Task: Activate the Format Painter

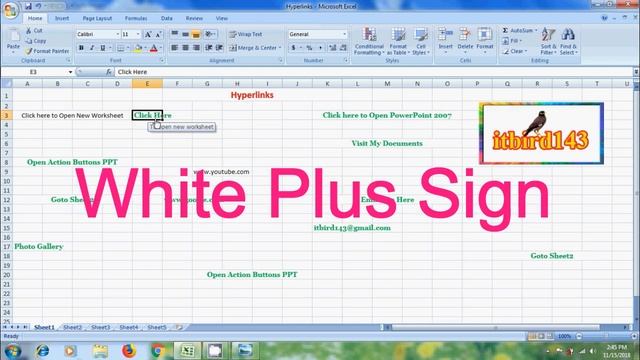Action: click(x=47, y=51)
